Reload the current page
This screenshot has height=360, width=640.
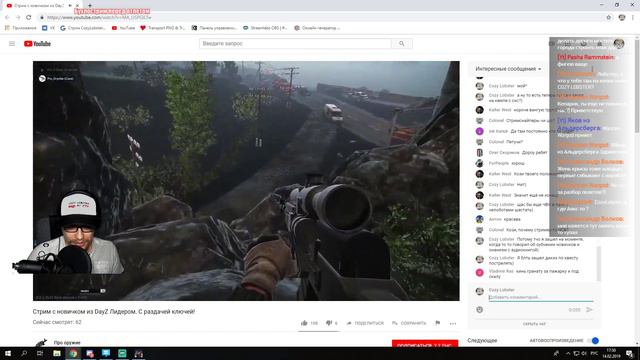29,18
